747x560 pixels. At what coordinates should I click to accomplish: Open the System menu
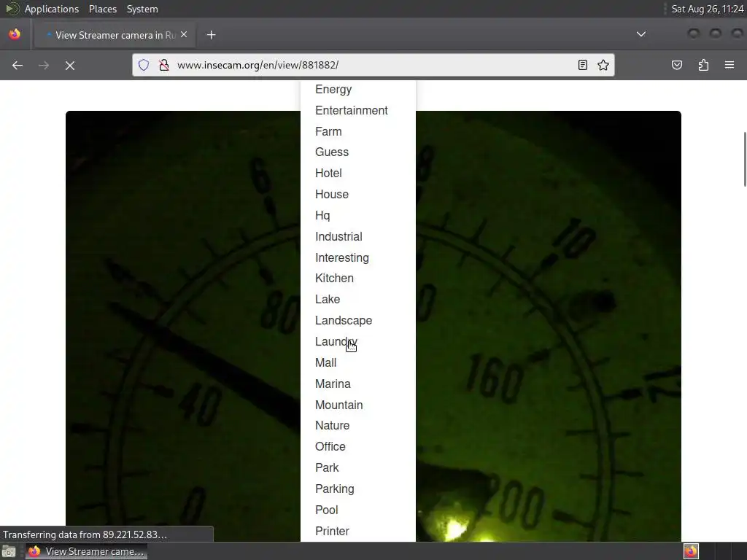coord(142,9)
